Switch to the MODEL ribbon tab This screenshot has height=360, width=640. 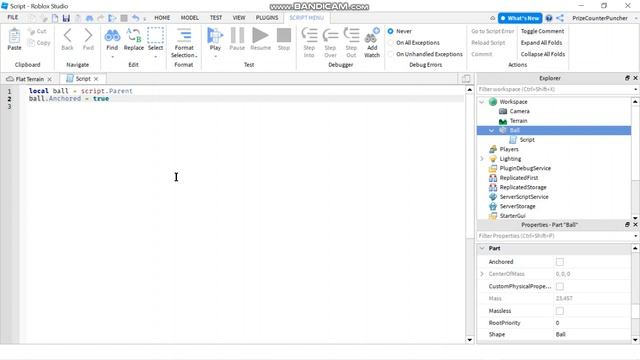click(x=190, y=18)
